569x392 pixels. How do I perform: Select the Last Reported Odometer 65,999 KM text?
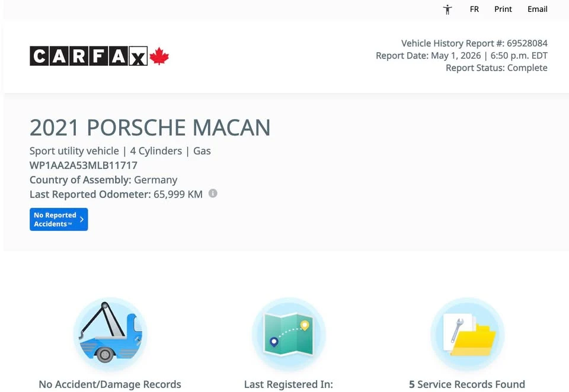pos(116,194)
